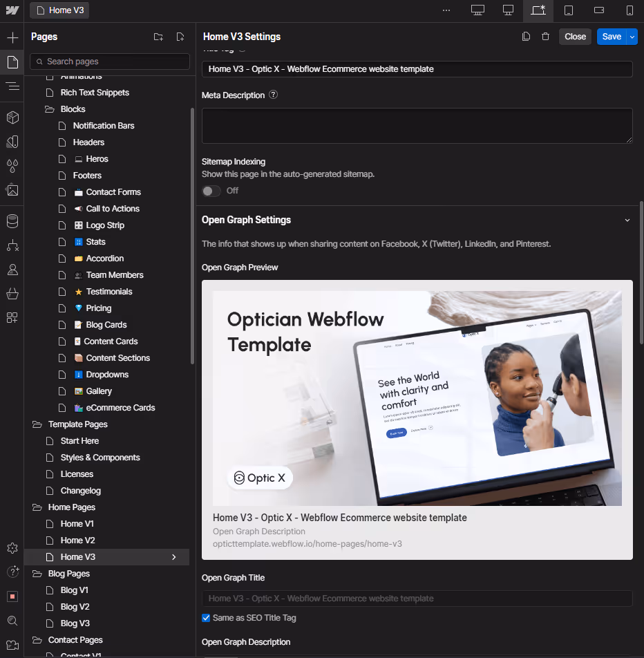Select the Home V3 tab at top left
Screen dimensions: 644x658
pyautogui.click(x=59, y=10)
